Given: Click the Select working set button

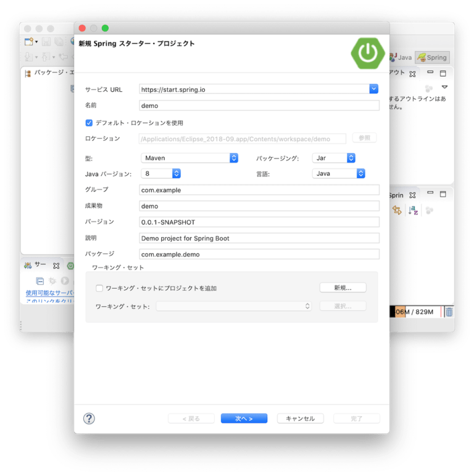Looking at the screenshot, I should tap(343, 306).
